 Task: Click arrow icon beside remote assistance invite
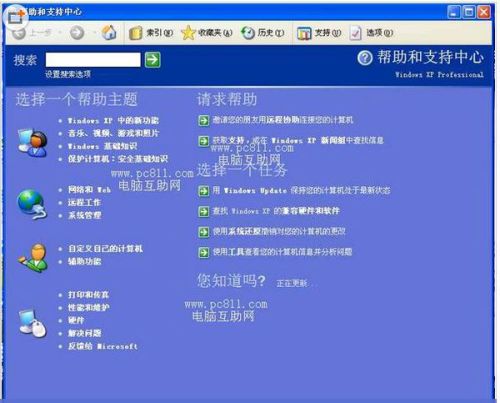[203, 120]
